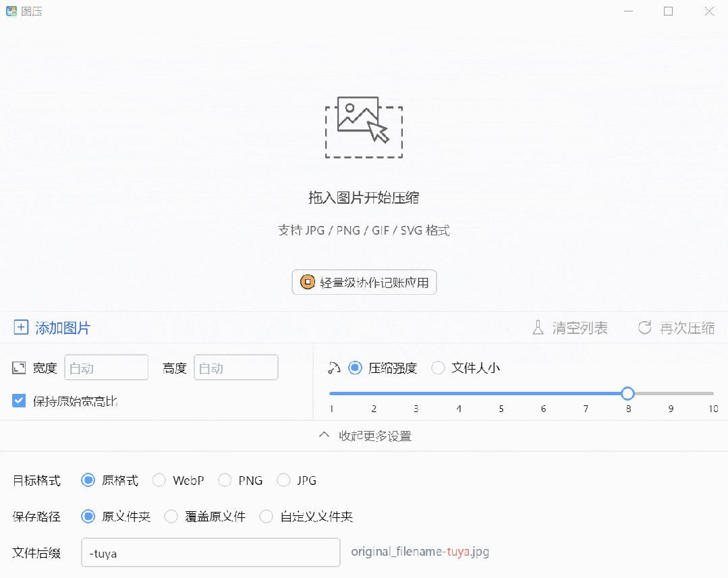Focus the 宽度 width input field
The image size is (728, 578).
(107, 367)
